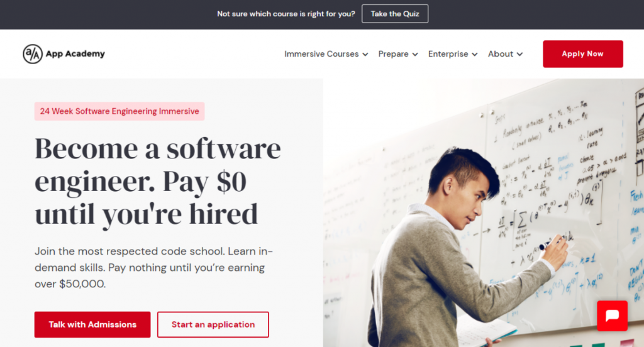This screenshot has height=347, width=644.
Task: Expand the About chevron arrow
Action: click(x=519, y=54)
